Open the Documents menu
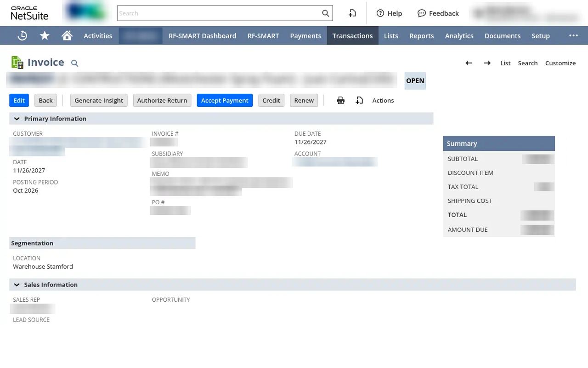The image size is (588, 368). click(503, 35)
